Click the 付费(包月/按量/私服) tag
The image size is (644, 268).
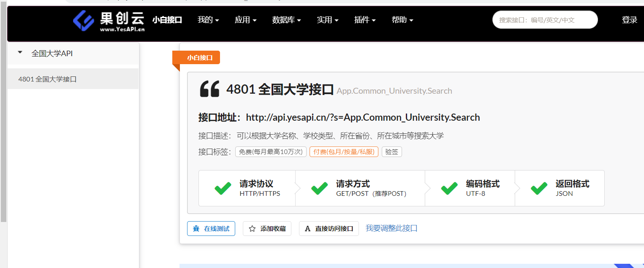(344, 152)
